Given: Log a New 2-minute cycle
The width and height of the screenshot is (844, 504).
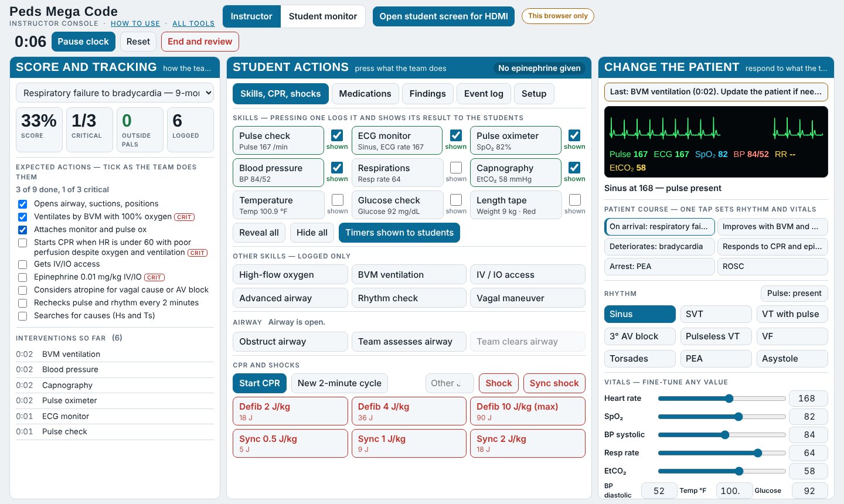Looking at the screenshot, I should point(339,383).
